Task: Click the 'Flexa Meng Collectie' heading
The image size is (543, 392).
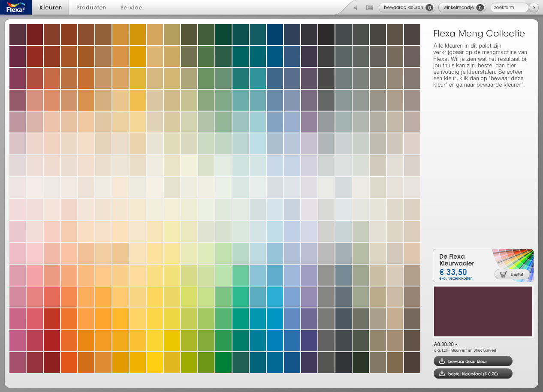Action: [479, 33]
